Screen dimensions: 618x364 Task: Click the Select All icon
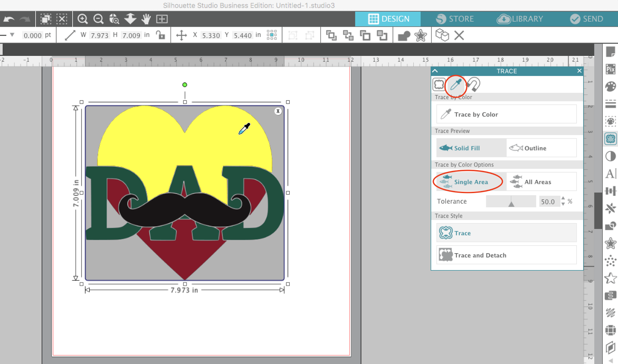[46, 19]
